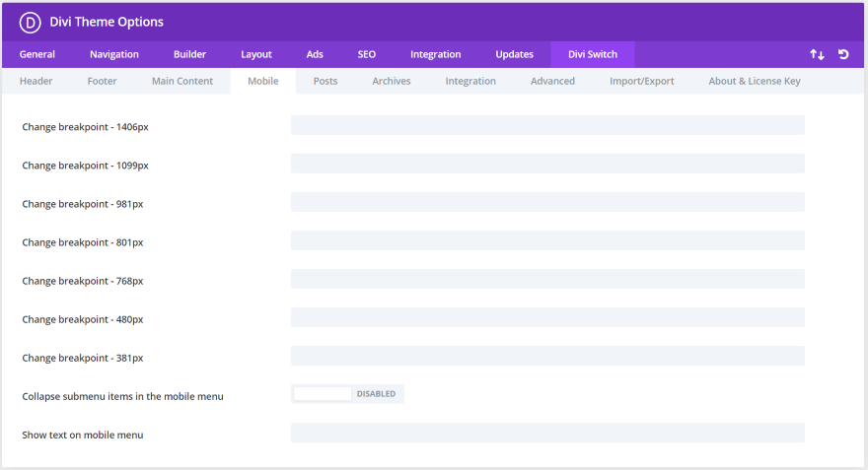
Task: Open the Archives sub-tab
Action: coord(392,81)
